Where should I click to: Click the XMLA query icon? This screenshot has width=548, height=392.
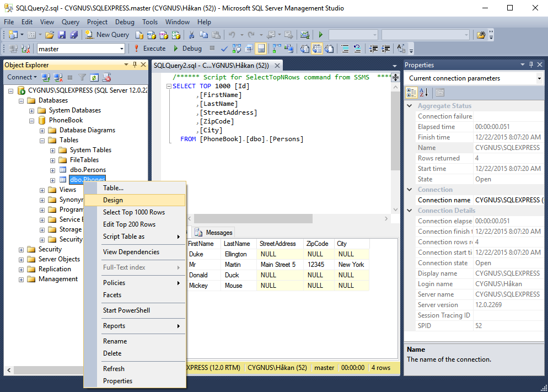coord(176,35)
